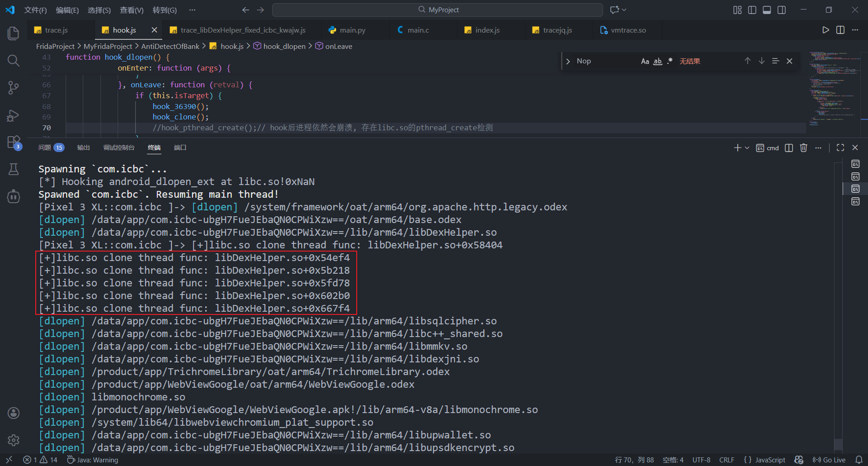This screenshot has width=868, height=466.
Task: Toggle Use Regular Expression in find
Action: [x=670, y=61]
